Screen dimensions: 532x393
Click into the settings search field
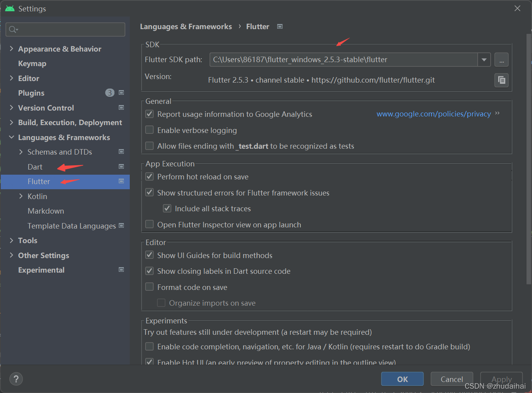(65, 30)
